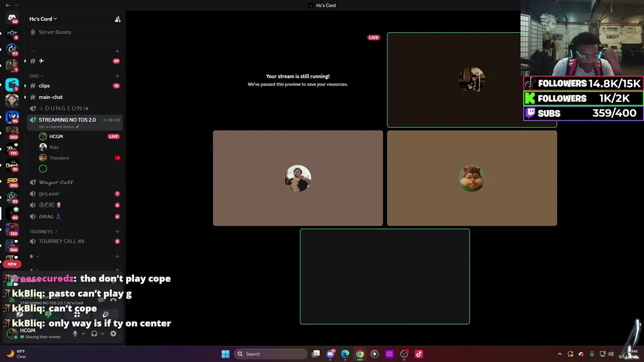
Task: Open the clapperboard server with badge 1
Action: 12,84
